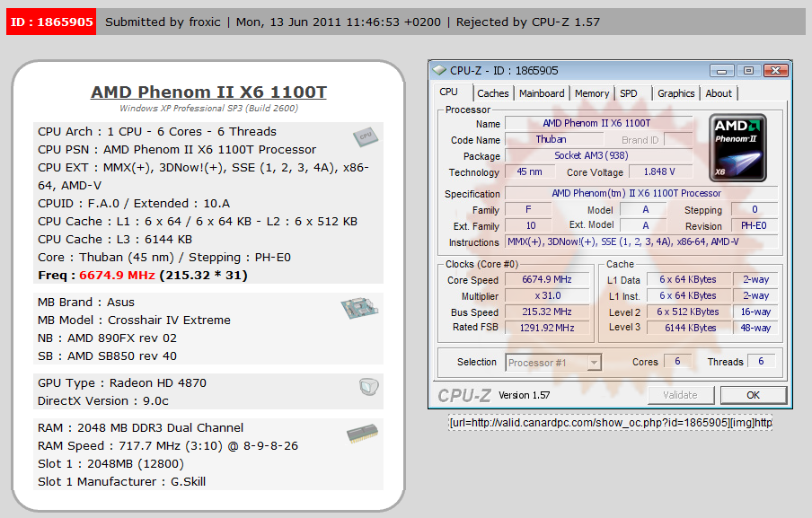Click the Core Speed value 6674.9 MHz

tap(547, 279)
